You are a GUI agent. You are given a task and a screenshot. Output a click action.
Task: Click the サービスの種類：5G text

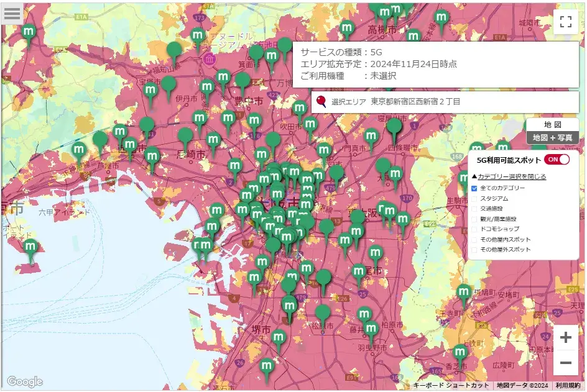tap(341, 52)
